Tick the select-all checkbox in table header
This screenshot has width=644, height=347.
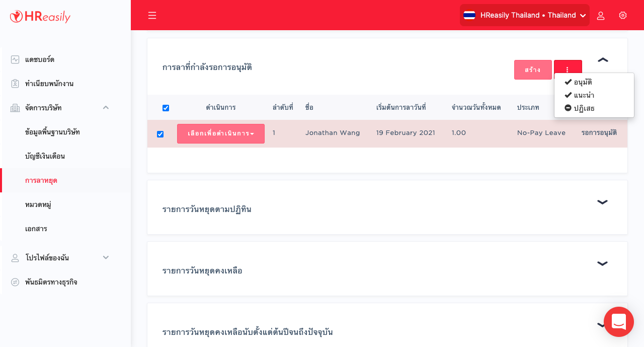click(166, 108)
